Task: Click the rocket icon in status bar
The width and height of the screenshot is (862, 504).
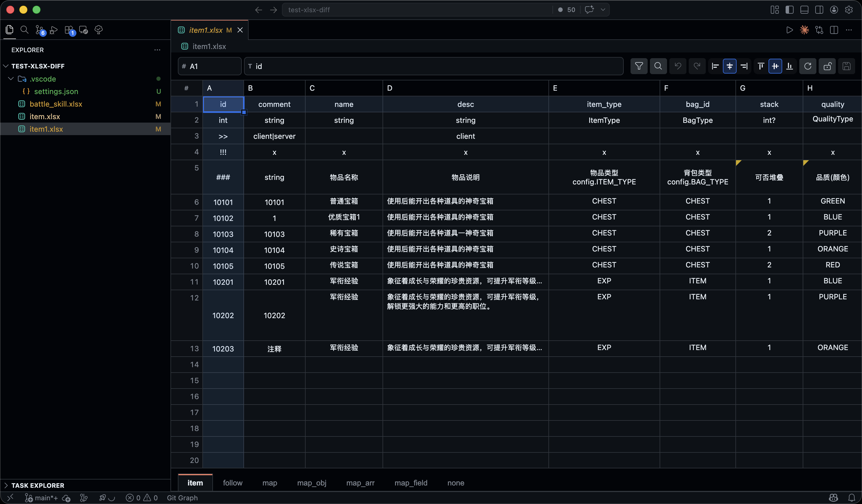Action: point(102,497)
